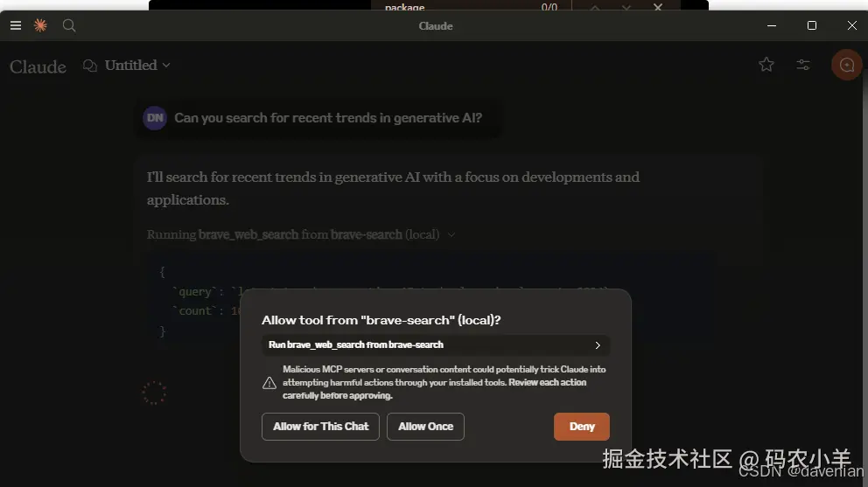Click the chat bubbles icon beside Untitled
Viewport: 868px width, 487px height.
tap(89, 66)
